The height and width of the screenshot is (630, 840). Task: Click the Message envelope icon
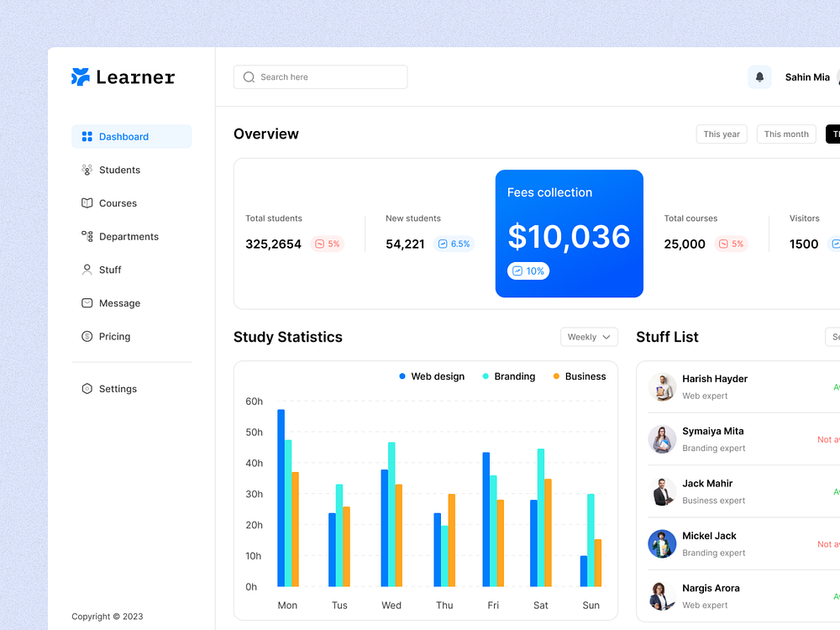click(87, 303)
